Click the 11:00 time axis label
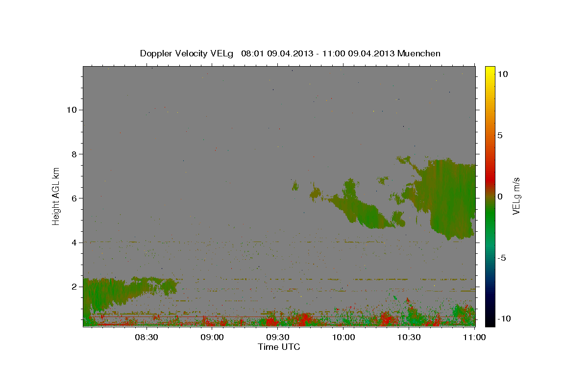This screenshot has width=588, height=392. click(474, 337)
